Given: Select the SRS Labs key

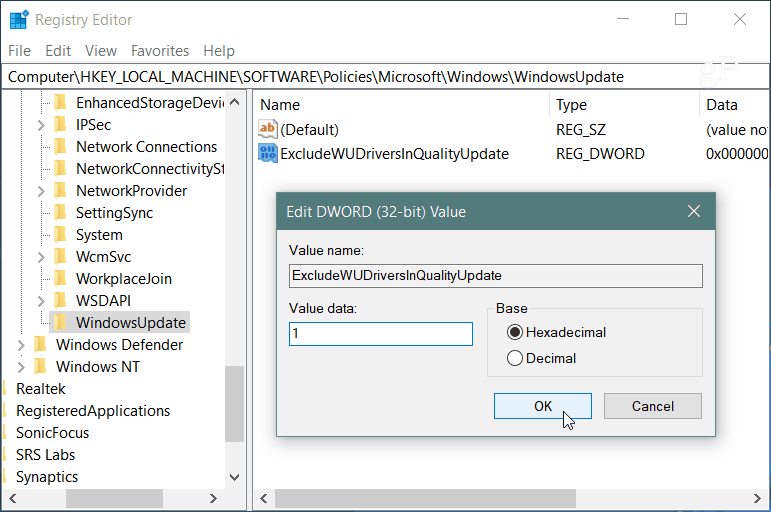Looking at the screenshot, I should point(46,455).
